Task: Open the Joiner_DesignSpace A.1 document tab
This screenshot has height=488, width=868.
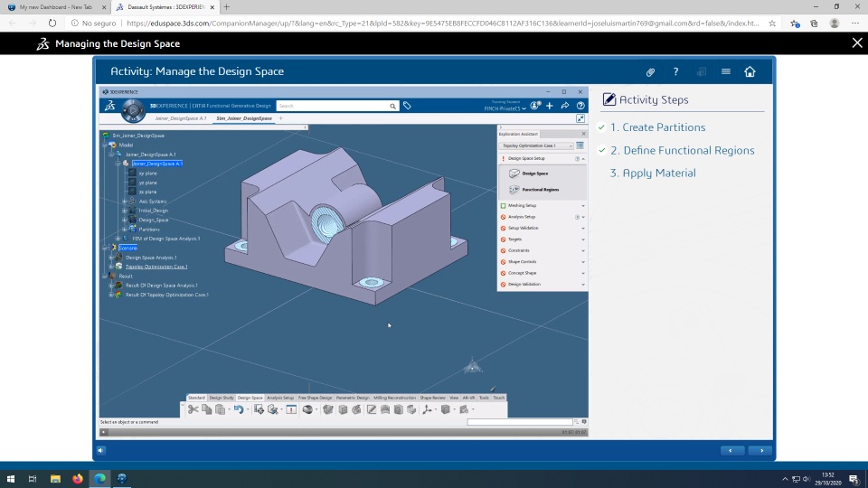Action: [181, 118]
